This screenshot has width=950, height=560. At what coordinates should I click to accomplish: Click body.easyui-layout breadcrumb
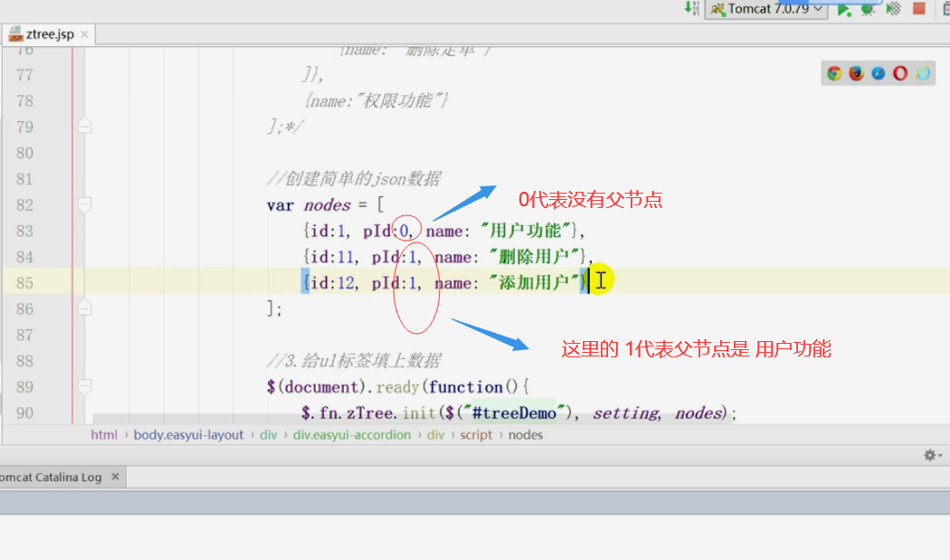tap(188, 434)
